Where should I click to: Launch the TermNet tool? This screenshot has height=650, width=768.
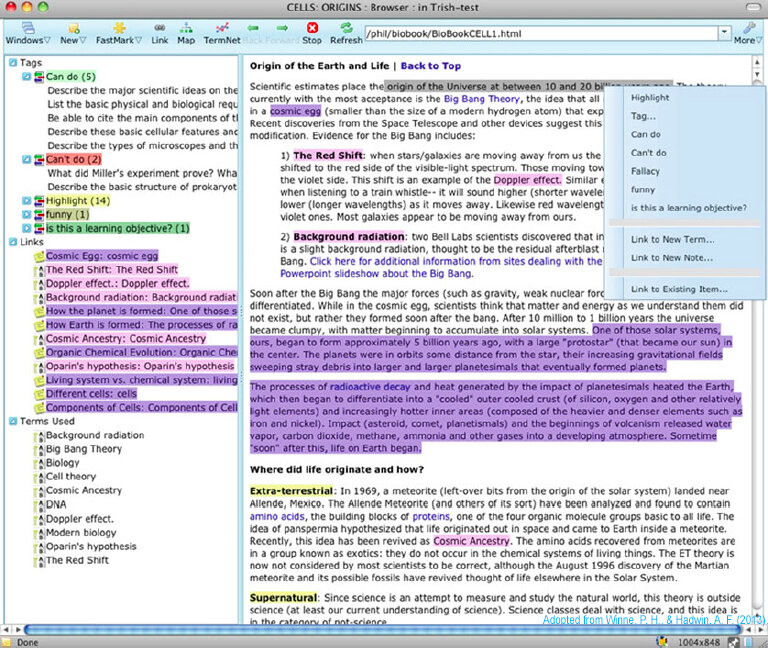[x=222, y=33]
